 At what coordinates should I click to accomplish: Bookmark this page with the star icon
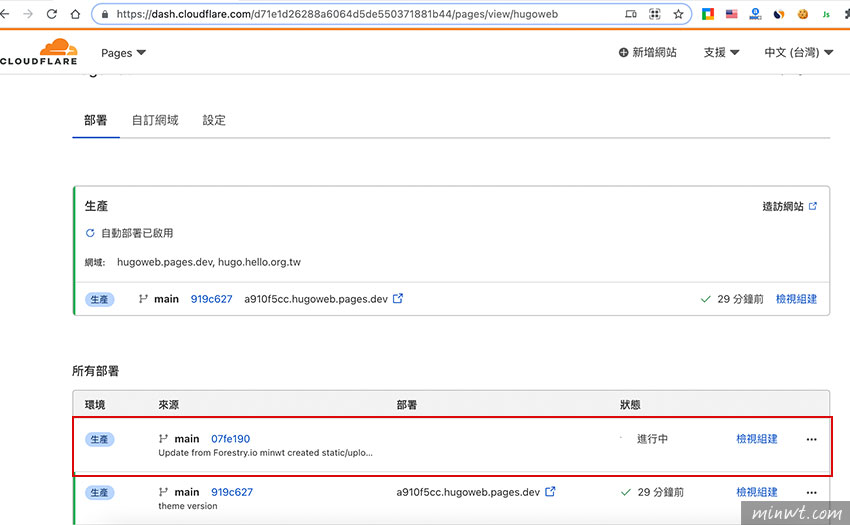coord(678,14)
